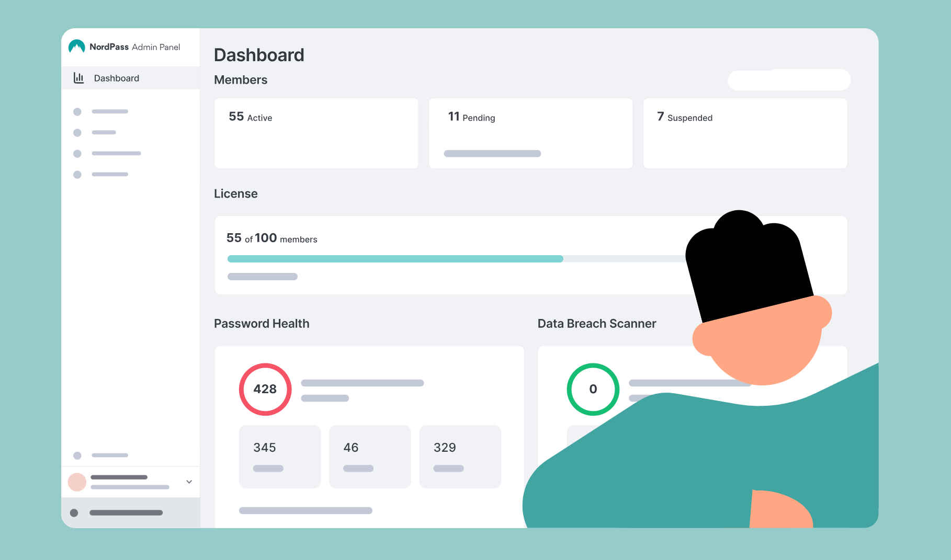Viewport: 951px width, 560px height.
Task: Click the Dashboard bar chart icon
Action: [78, 78]
